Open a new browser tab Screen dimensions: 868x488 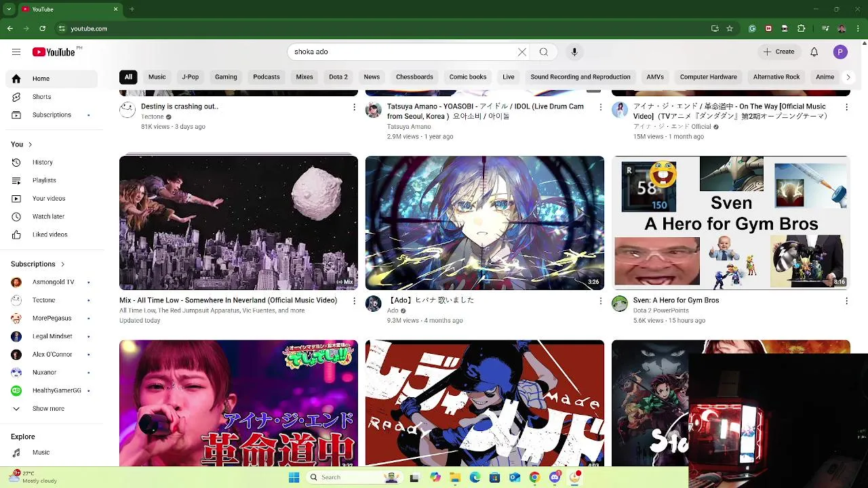click(132, 9)
